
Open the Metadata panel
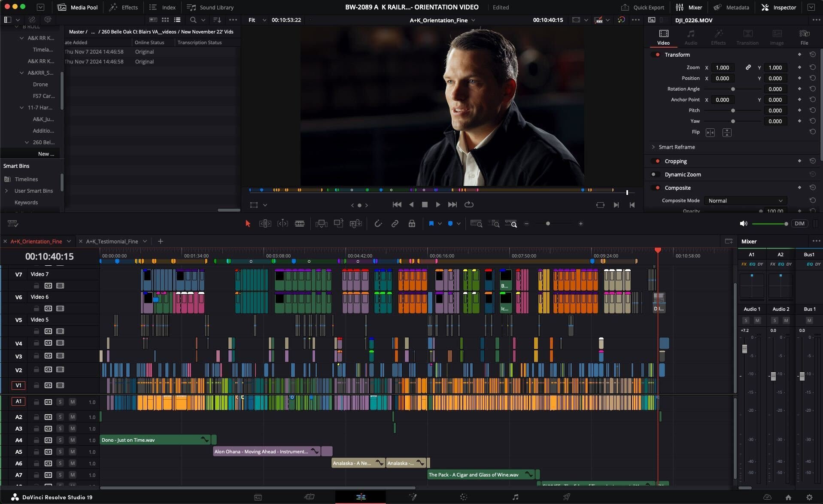click(731, 7)
